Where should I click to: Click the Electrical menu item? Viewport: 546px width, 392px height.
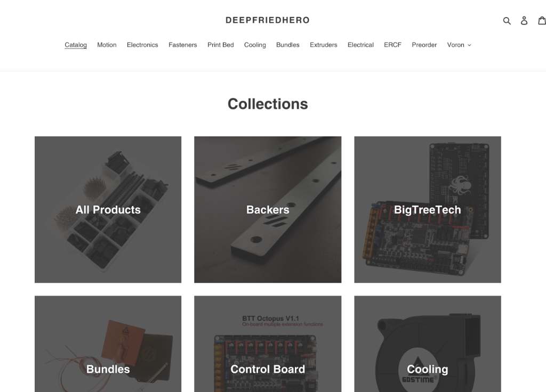pyautogui.click(x=360, y=45)
